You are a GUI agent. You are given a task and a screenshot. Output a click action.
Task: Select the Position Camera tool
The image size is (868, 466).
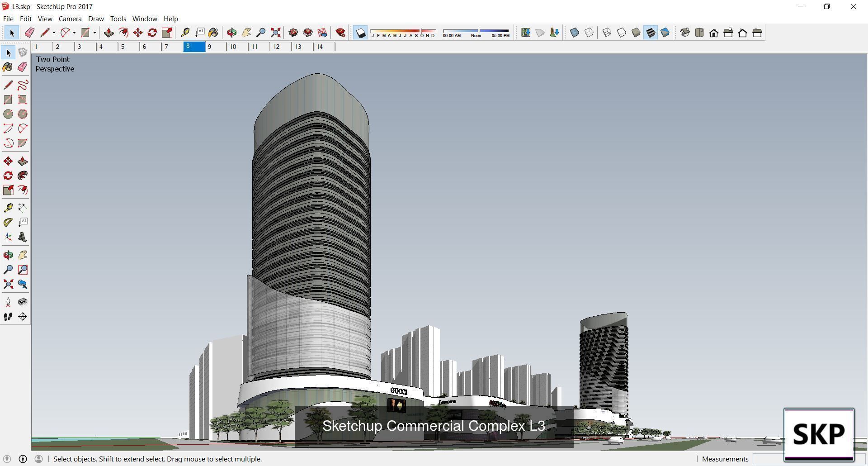click(8, 302)
